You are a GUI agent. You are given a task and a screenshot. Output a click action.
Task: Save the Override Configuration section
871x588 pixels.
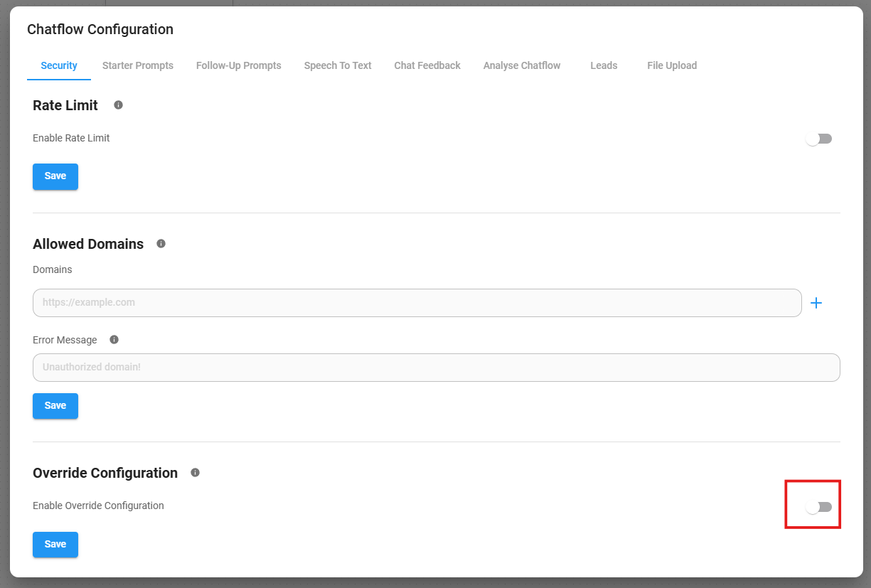[x=55, y=545]
